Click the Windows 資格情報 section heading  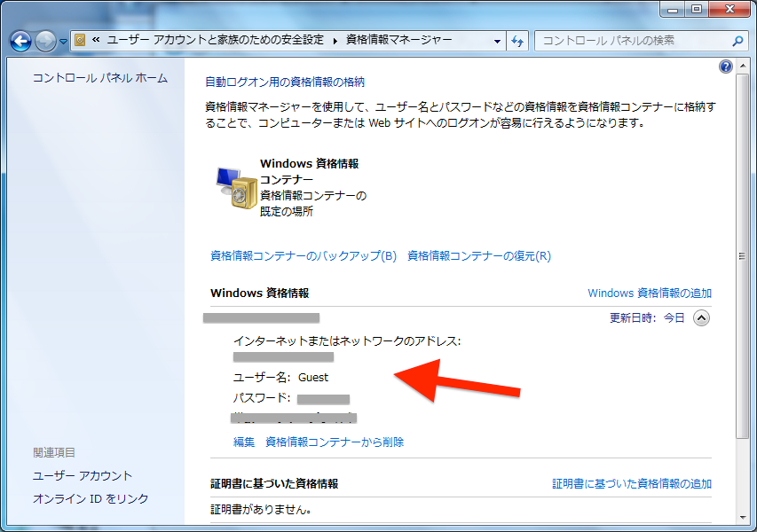click(x=260, y=293)
